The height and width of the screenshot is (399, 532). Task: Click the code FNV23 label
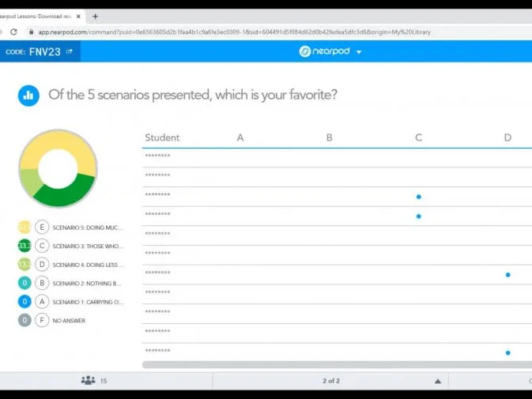click(33, 51)
